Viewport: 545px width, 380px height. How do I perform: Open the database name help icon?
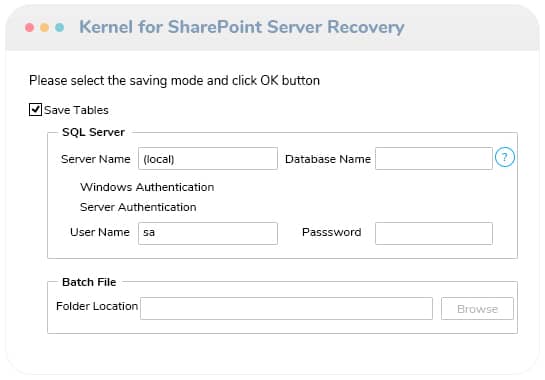click(x=505, y=157)
